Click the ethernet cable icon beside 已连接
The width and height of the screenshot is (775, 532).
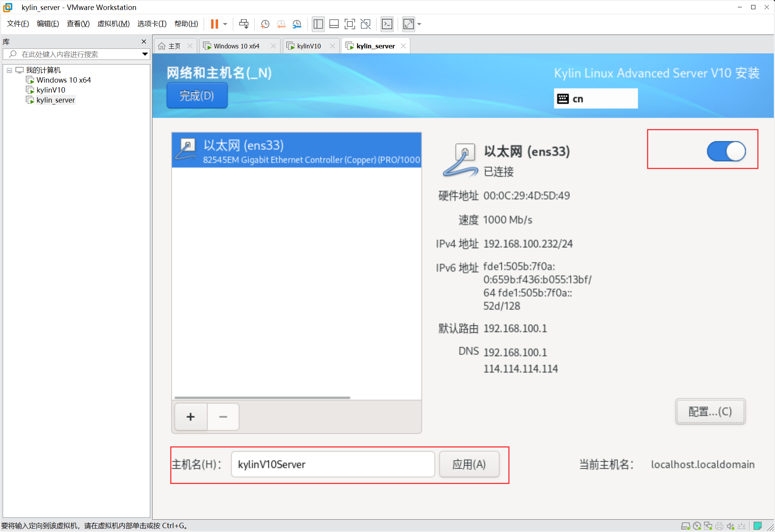point(460,160)
